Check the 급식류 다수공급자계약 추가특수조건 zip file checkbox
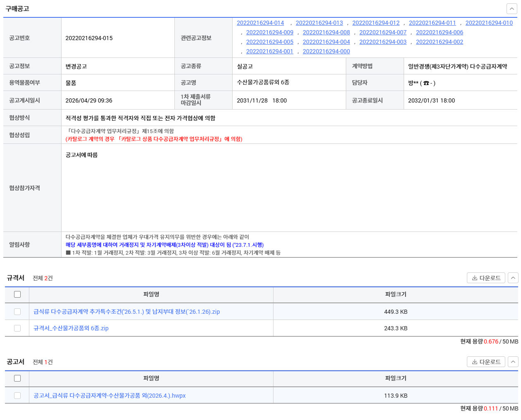 tap(17, 312)
